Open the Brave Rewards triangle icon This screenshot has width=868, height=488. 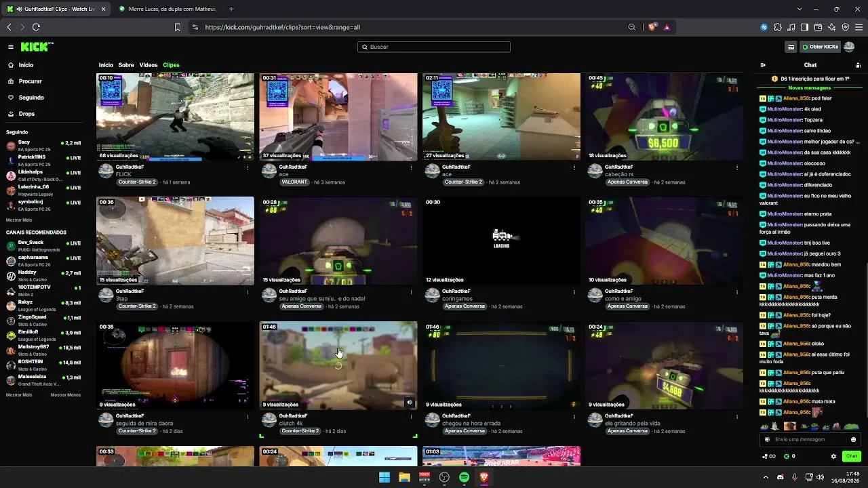(x=667, y=27)
